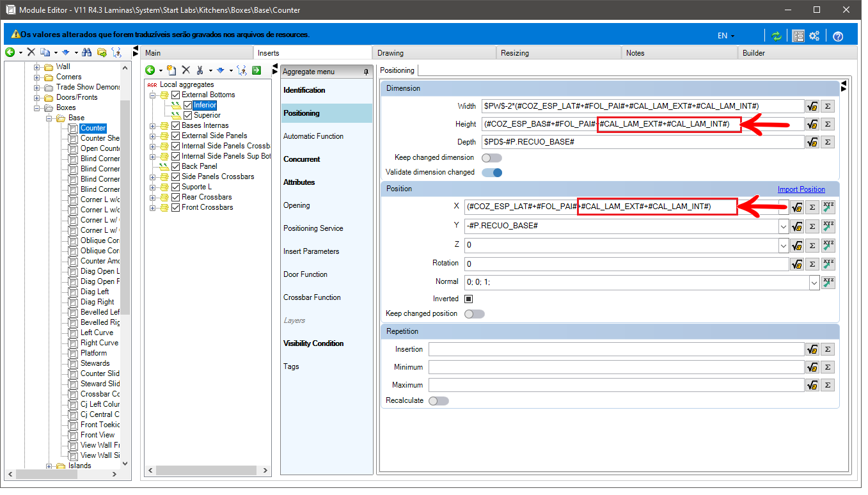The width and height of the screenshot is (868, 495).
Task: Open EN language dropdown
Action: coord(726,36)
